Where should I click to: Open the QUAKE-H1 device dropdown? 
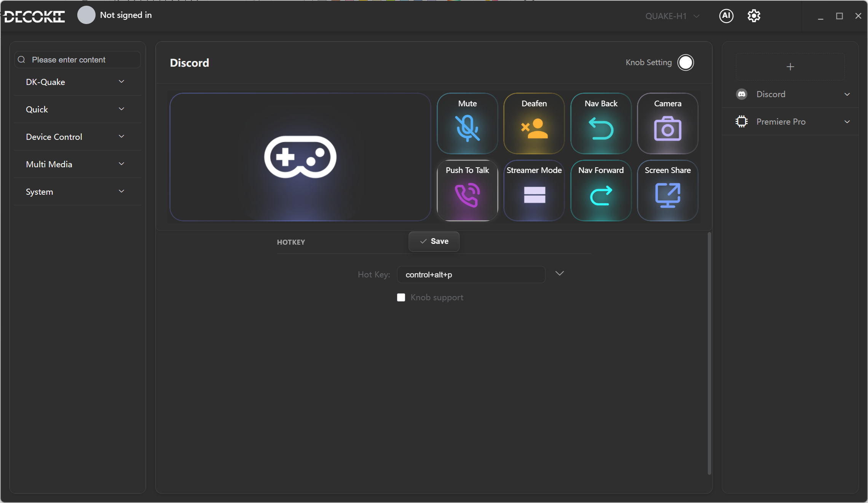point(672,16)
